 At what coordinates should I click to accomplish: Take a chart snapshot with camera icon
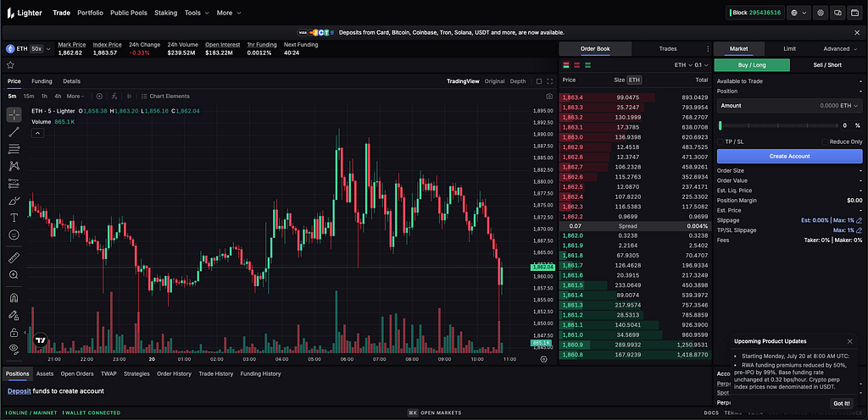[x=548, y=97]
